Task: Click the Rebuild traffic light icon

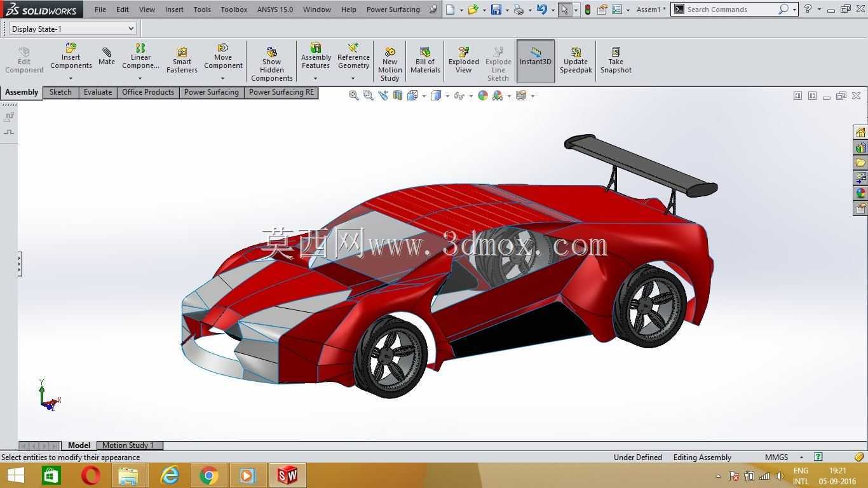Action: 588,10
